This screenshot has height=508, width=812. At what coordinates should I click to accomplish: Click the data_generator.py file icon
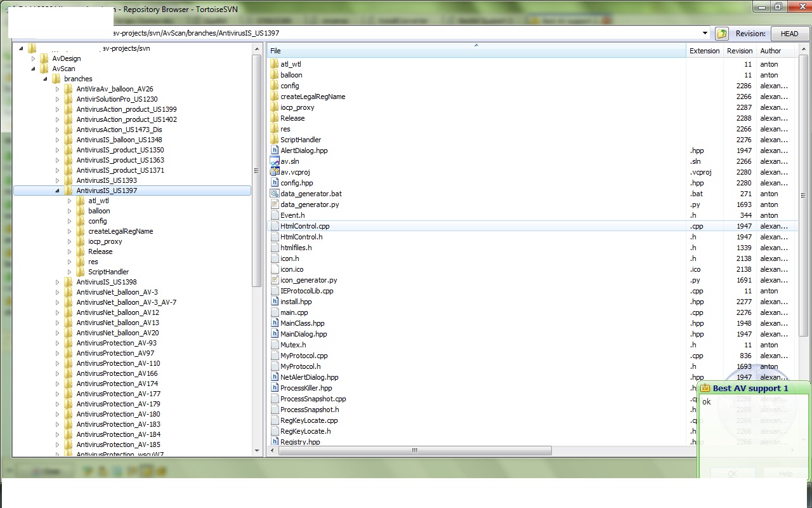click(x=275, y=204)
